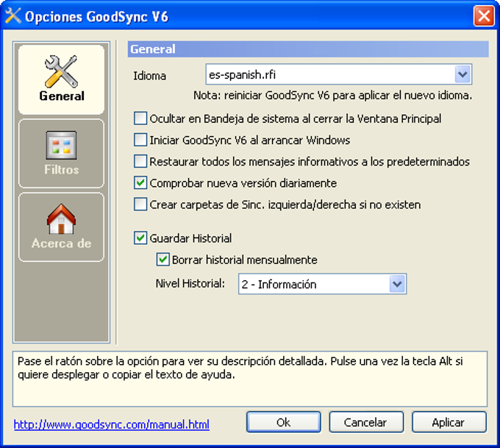Click the Ok button
The width and height of the screenshot is (500, 448).
pos(284,422)
